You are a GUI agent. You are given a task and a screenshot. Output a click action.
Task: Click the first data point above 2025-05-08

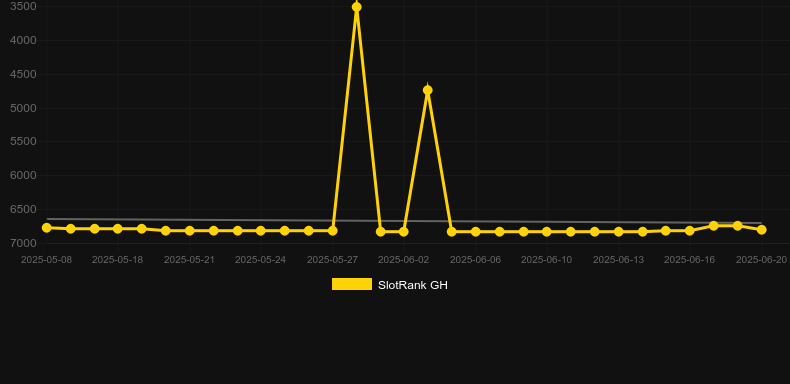47,228
